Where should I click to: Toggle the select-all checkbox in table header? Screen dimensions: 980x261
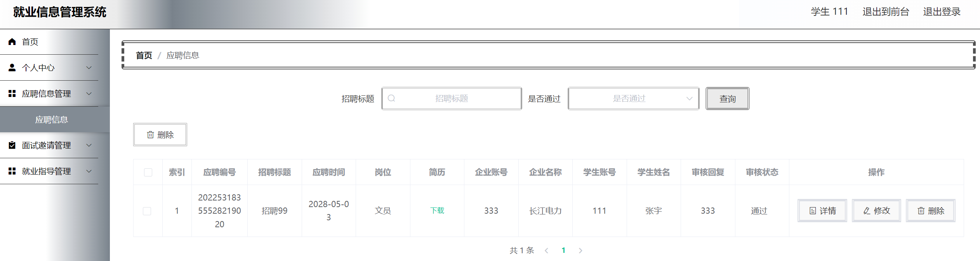148,172
